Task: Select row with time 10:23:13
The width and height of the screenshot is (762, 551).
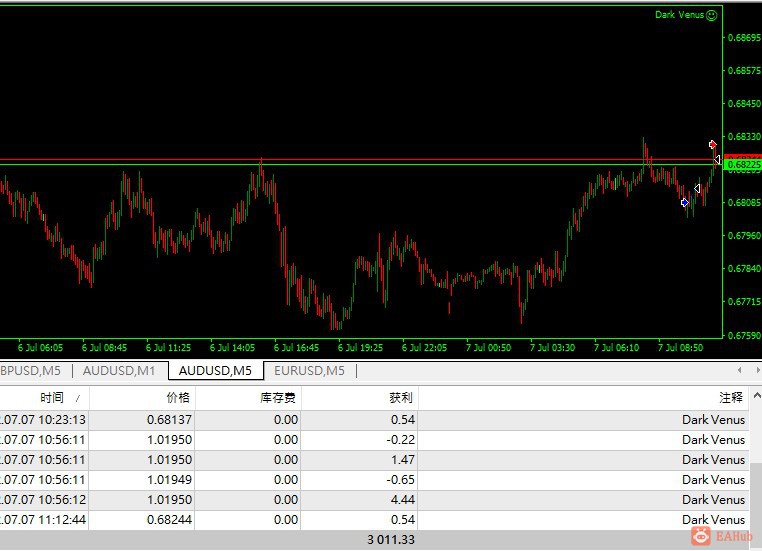Action: (374, 419)
